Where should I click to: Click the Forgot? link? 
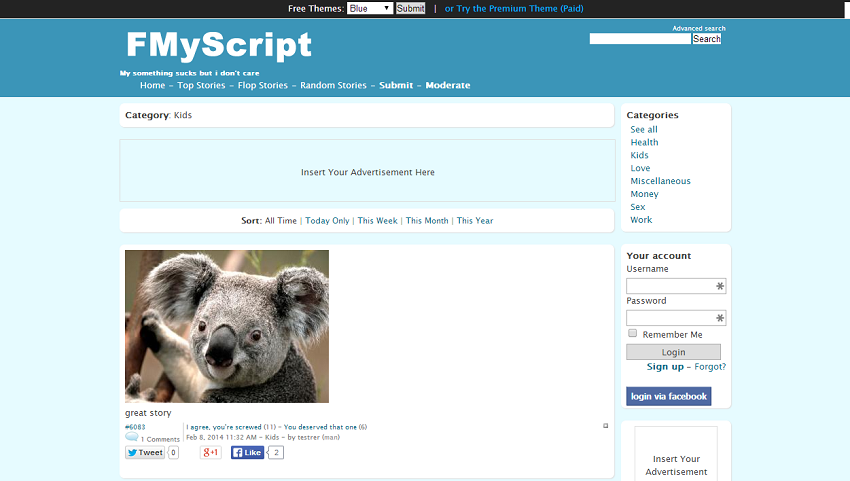(x=710, y=367)
